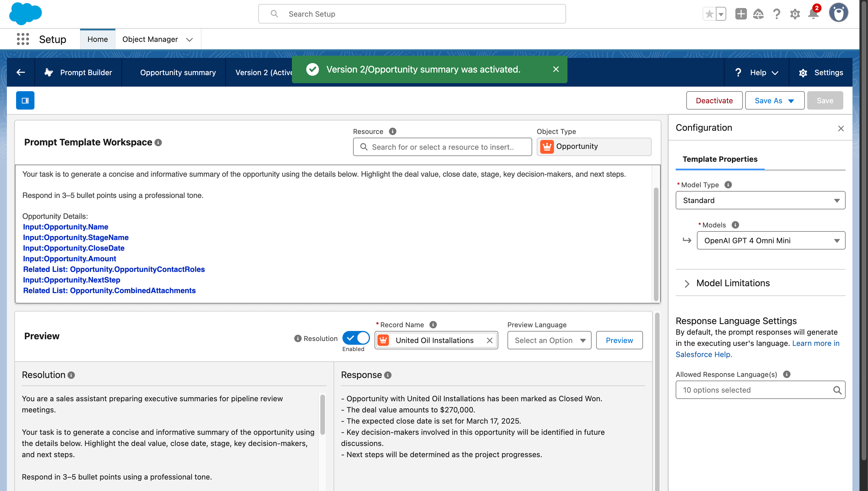This screenshot has height=491, width=868.
Task: Dismiss the activation success toast
Action: click(556, 69)
